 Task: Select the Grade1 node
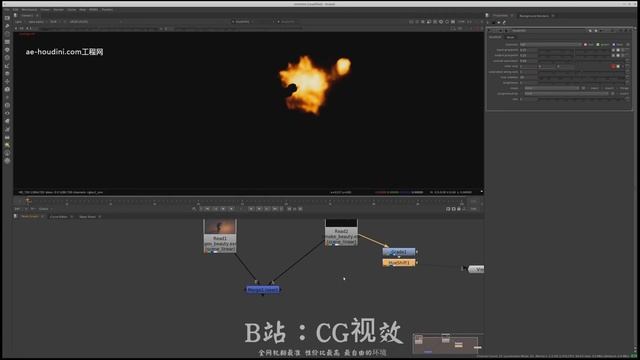pos(399,252)
